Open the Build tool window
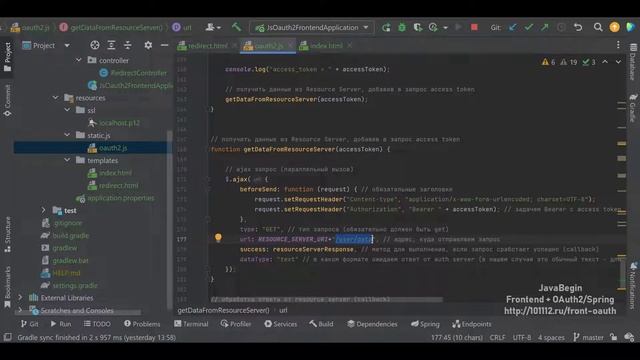Viewport: 640px width, 360px height. tap(321, 324)
